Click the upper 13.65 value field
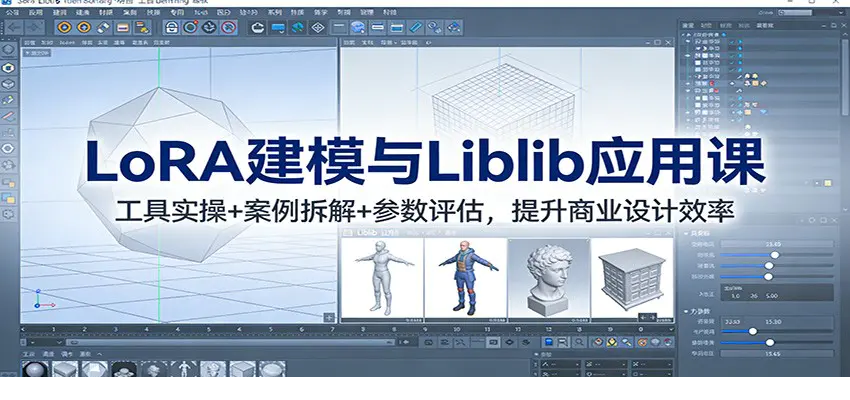Viewport: 850px width, 400px height. [x=777, y=244]
